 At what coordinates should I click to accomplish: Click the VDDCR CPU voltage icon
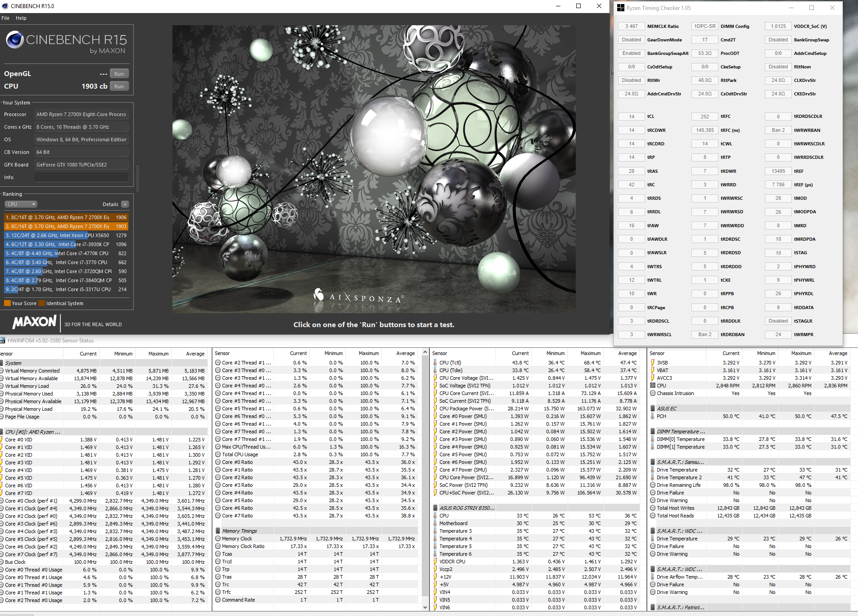[435, 562]
